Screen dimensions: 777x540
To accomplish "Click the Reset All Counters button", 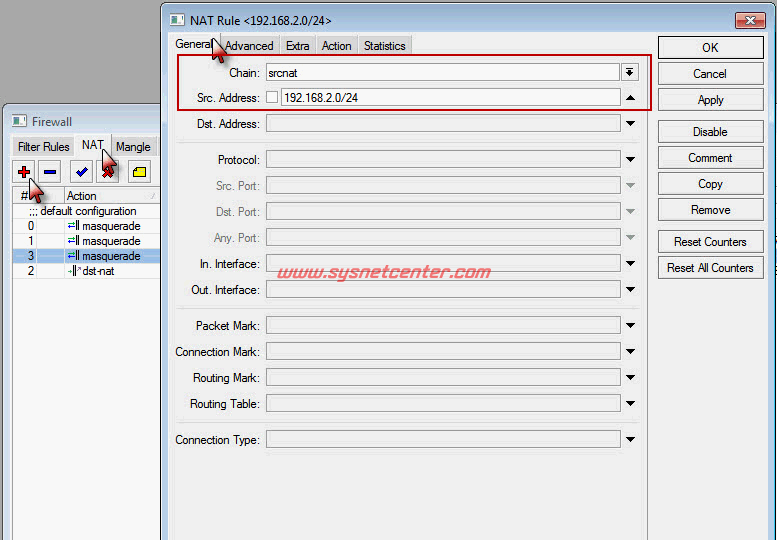I will (711, 268).
